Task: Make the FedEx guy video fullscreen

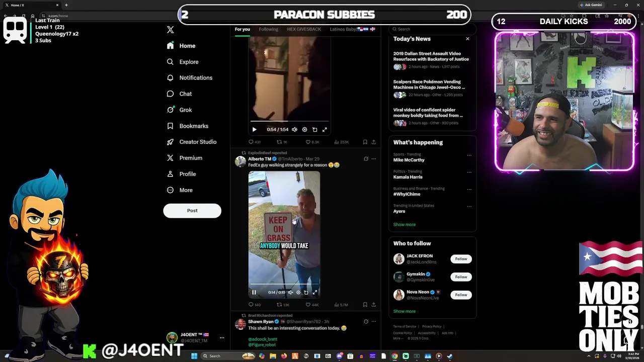Action: (x=315, y=292)
